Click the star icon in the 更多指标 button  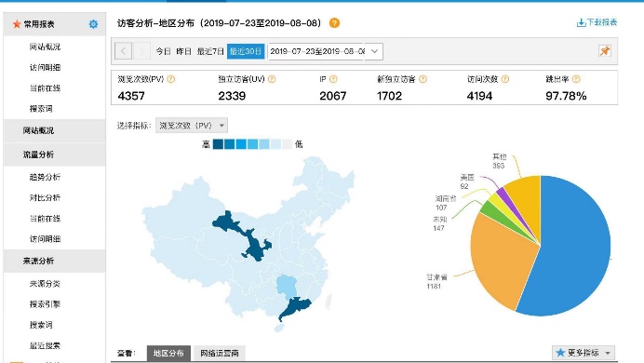pos(560,353)
